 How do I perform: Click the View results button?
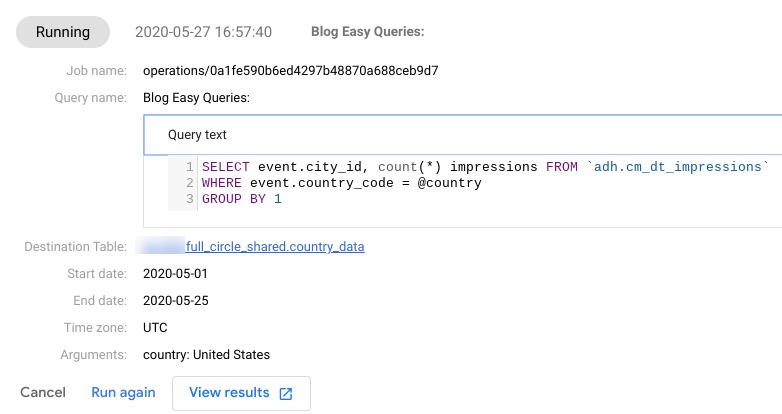pos(241,393)
